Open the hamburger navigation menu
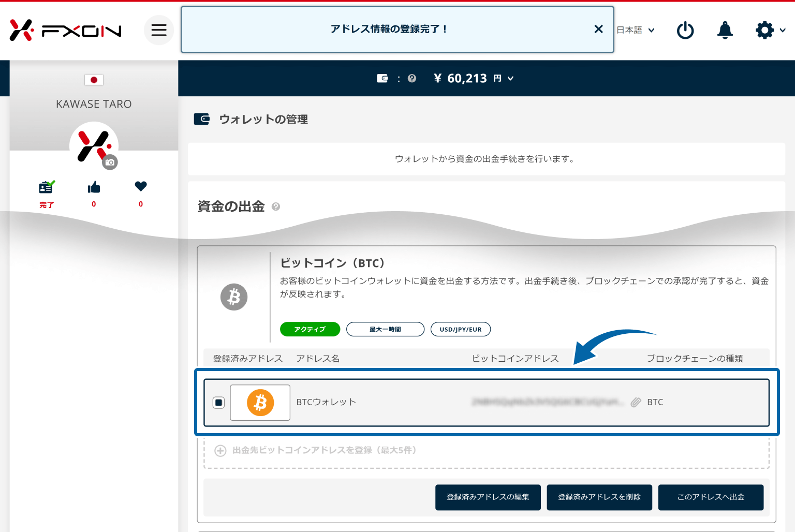This screenshot has width=795, height=532. 158,30
